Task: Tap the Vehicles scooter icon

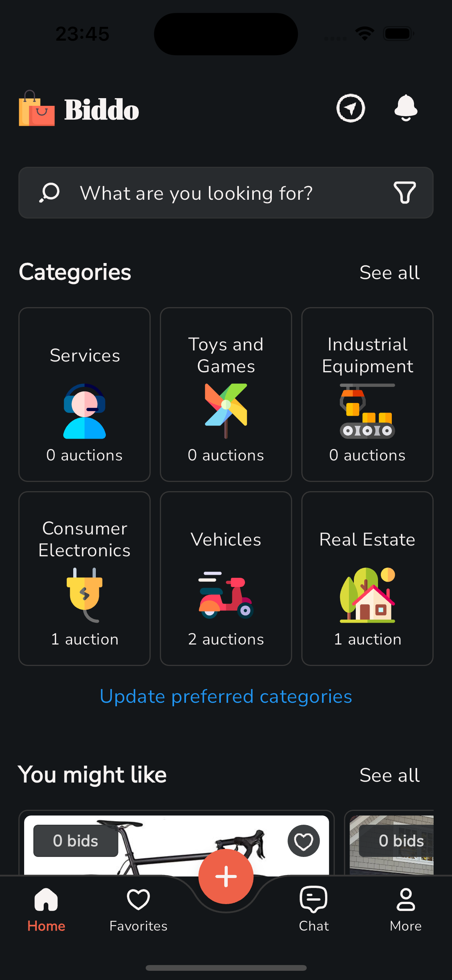Action: pyautogui.click(x=226, y=595)
